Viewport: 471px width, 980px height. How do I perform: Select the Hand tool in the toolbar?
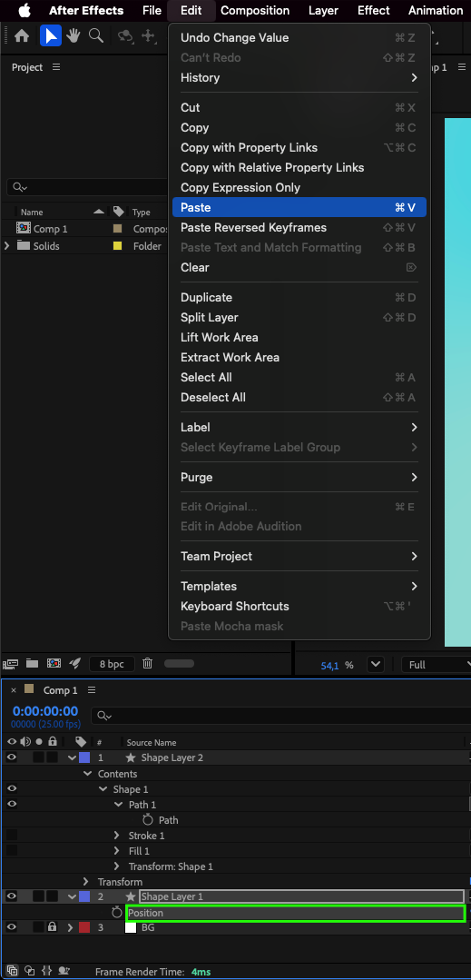74,35
